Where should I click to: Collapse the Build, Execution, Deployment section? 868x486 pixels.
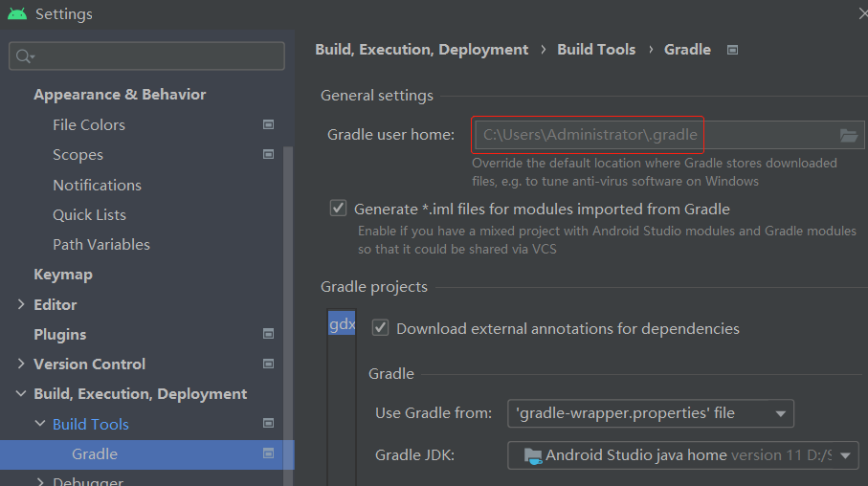click(x=21, y=394)
